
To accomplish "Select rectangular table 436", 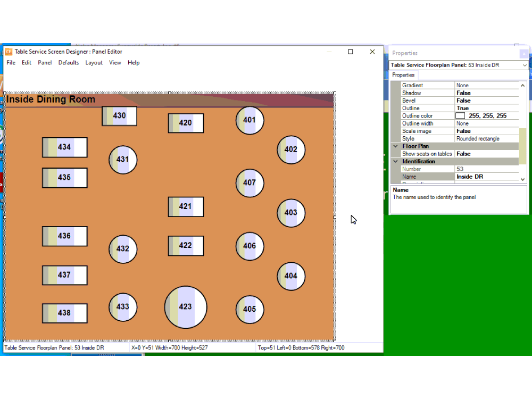I will (x=65, y=236).
